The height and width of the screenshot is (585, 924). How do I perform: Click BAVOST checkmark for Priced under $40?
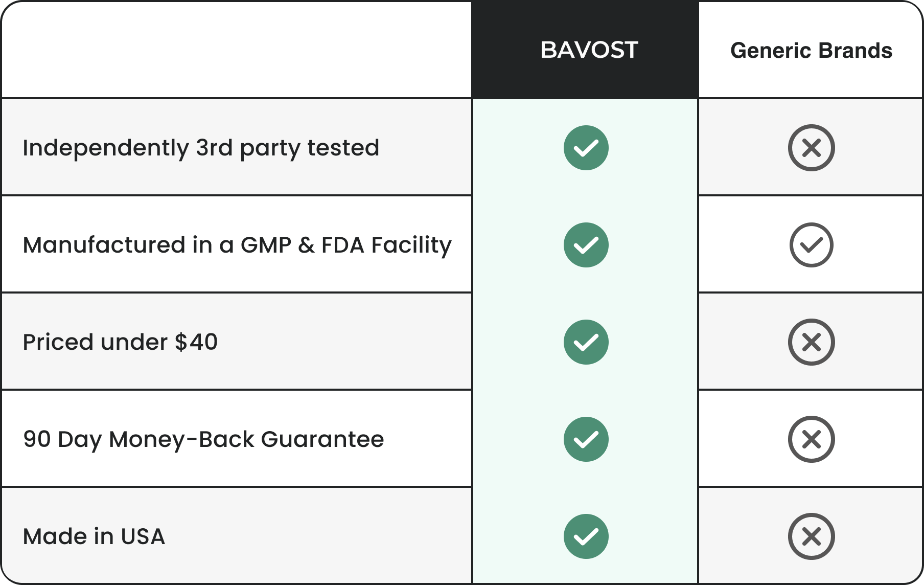tap(586, 342)
